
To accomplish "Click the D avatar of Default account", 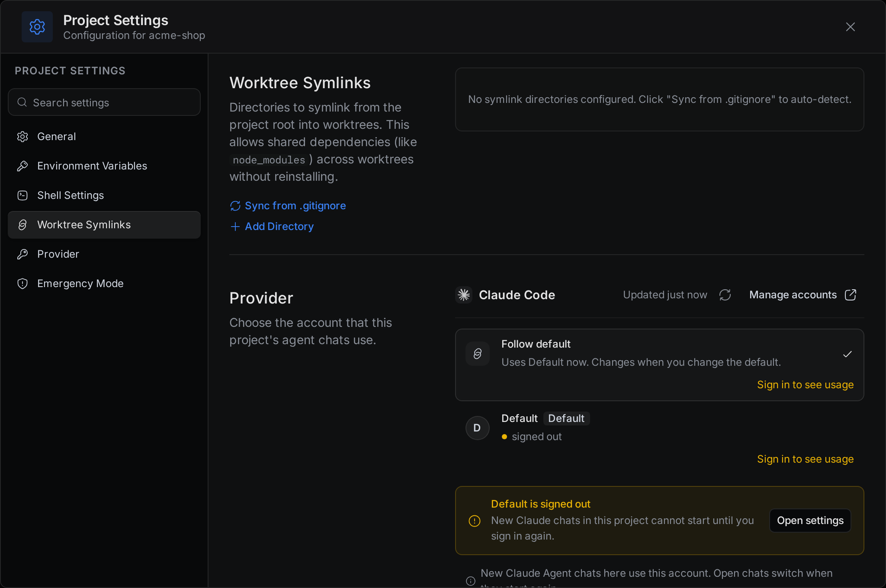I will pos(478,428).
